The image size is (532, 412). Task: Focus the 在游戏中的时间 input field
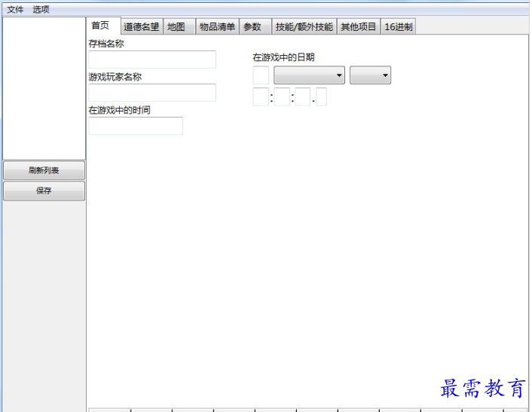pos(136,126)
